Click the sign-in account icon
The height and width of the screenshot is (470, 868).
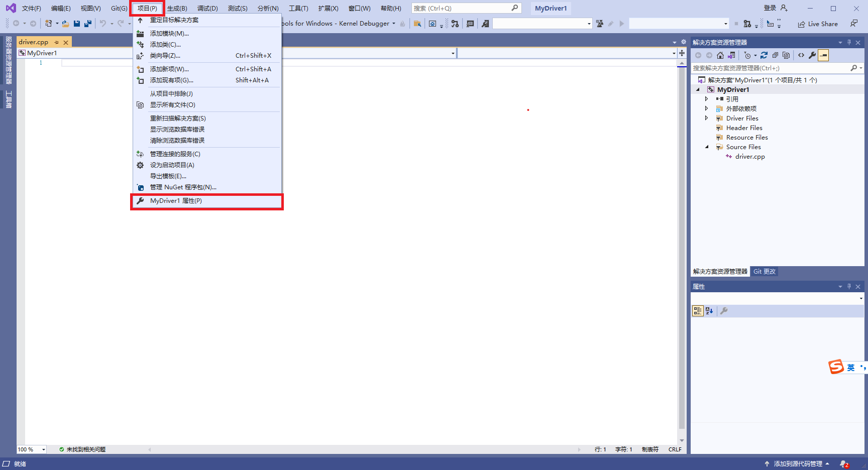tap(784, 8)
